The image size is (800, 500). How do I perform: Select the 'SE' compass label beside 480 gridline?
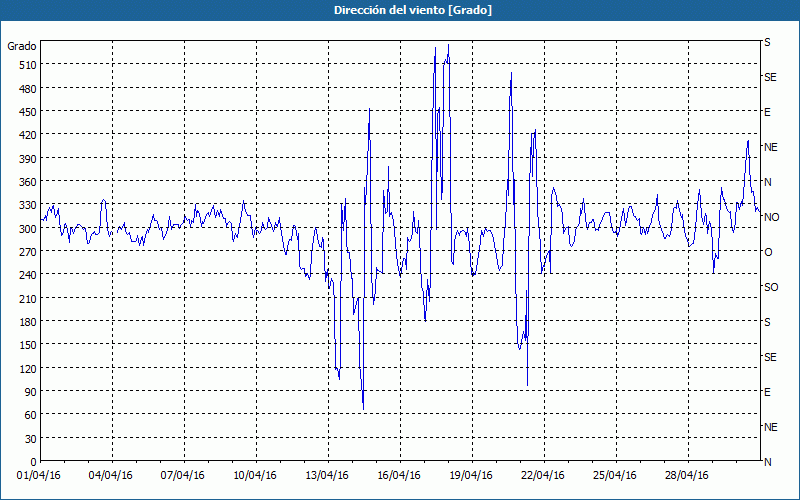(770, 77)
